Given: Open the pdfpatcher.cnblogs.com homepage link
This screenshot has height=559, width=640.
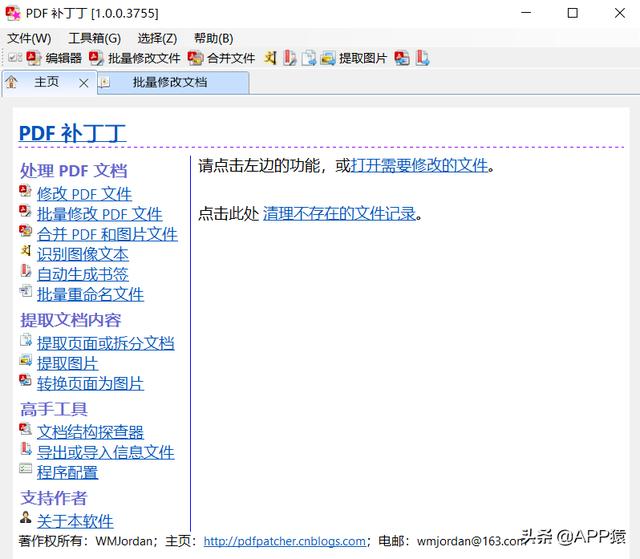Looking at the screenshot, I should (284, 541).
